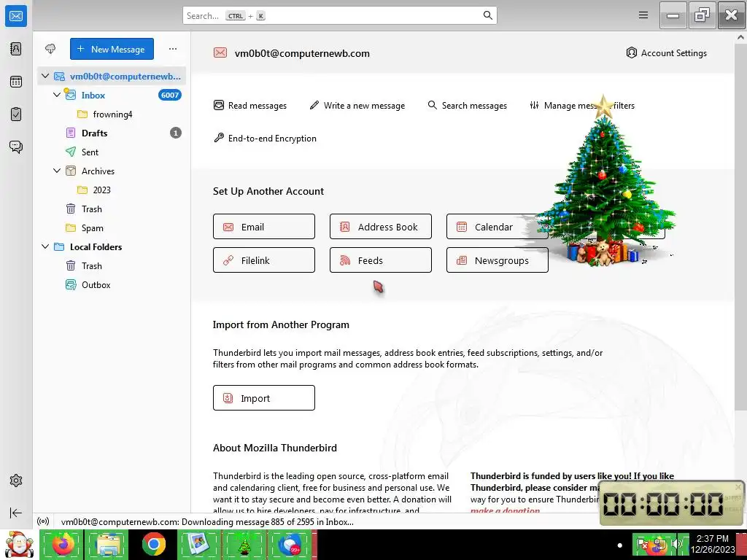Click Write a new message
The image size is (747, 560).
(357, 105)
